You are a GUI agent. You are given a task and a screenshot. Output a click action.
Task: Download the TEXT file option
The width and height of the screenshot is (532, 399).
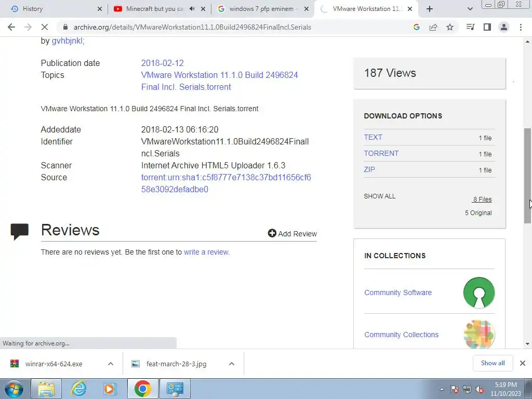tap(373, 137)
